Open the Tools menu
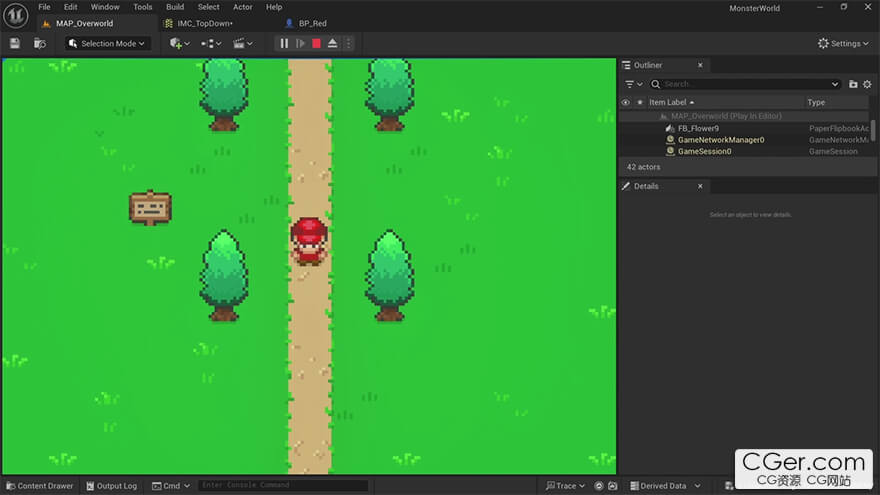Viewport: 880px width, 495px height. [143, 7]
